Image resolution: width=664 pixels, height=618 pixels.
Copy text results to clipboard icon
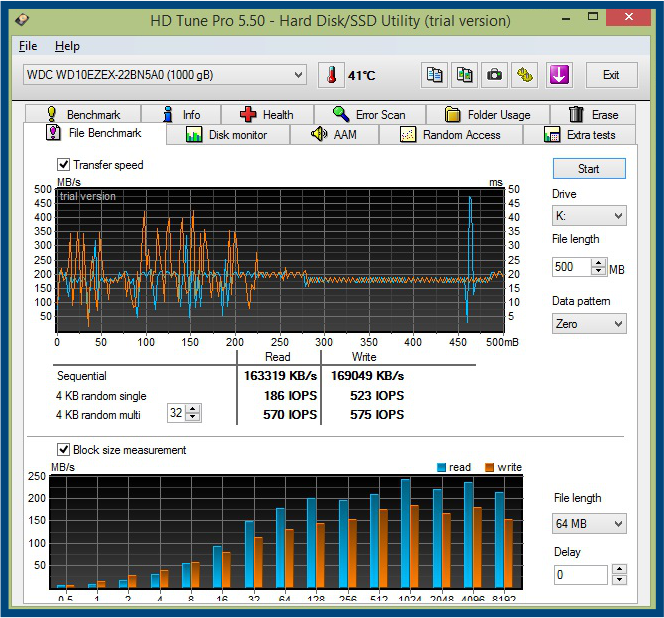pyautogui.click(x=434, y=75)
